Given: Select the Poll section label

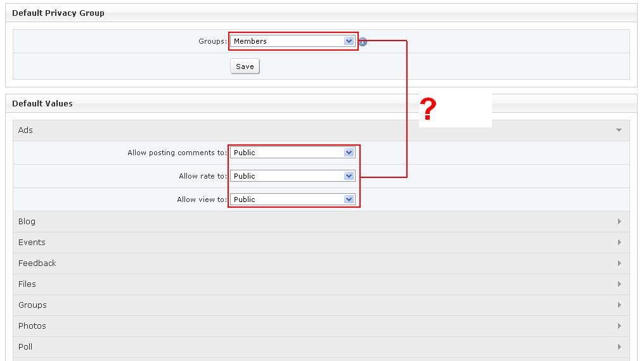Looking at the screenshot, I should [25, 347].
